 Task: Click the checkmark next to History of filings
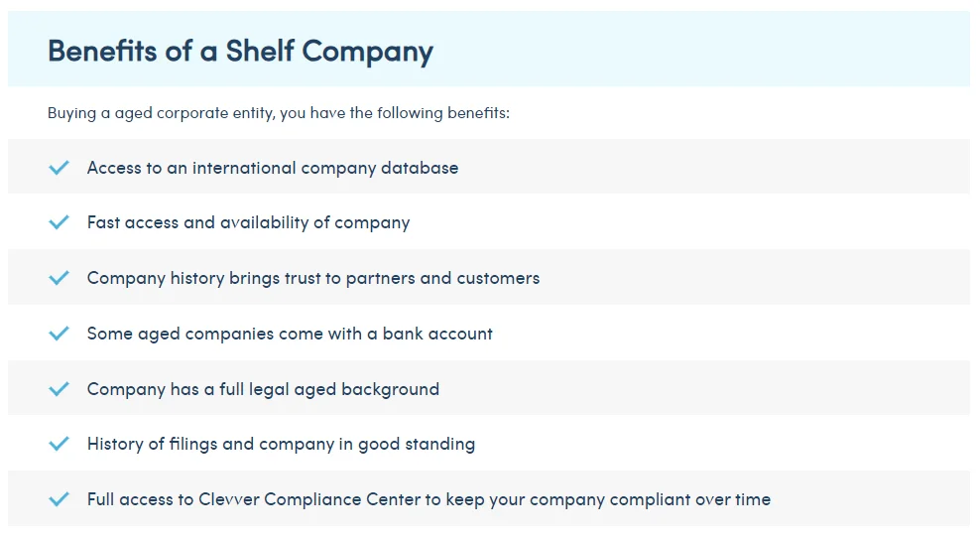pos(59,444)
